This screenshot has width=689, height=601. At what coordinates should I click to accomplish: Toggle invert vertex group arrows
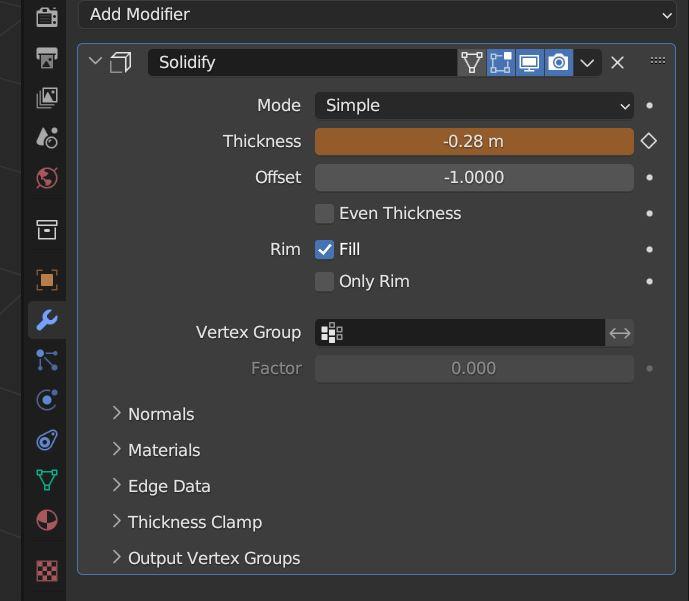pos(620,333)
